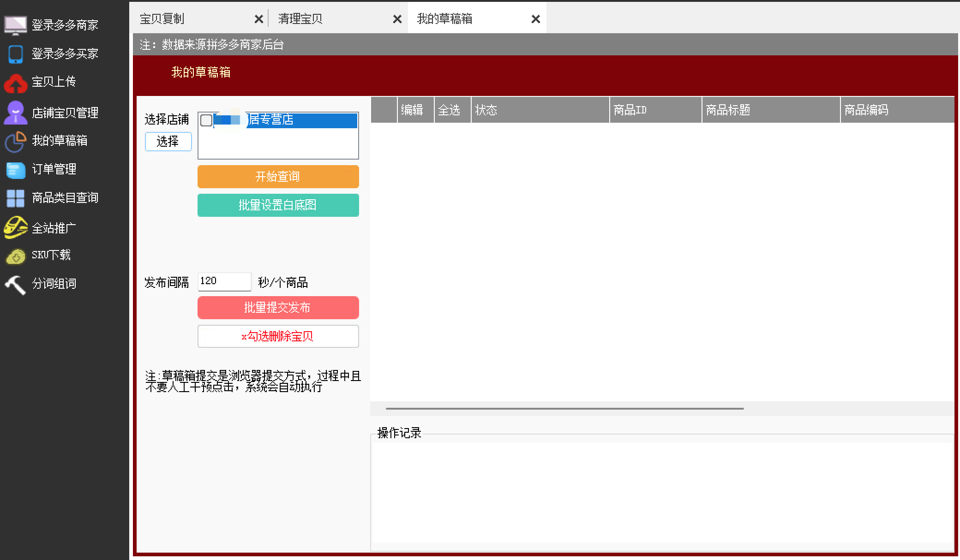Screen dimensions: 960x560
Task: Click the 商品标题 column header
Action: pyautogui.click(x=771, y=110)
